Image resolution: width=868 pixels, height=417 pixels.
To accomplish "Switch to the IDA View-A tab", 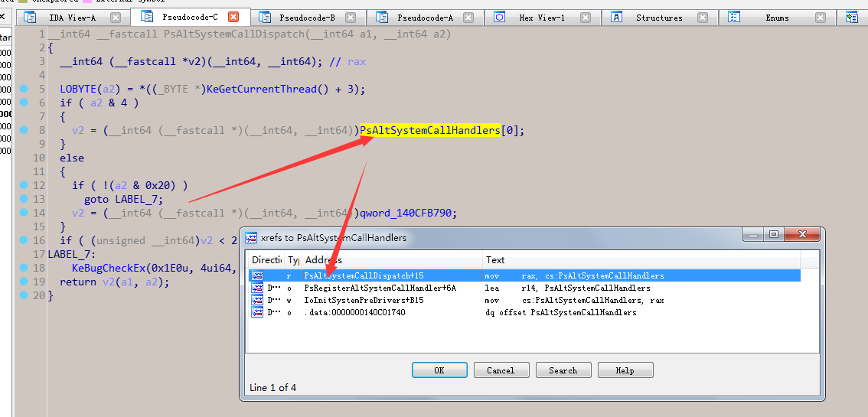I will [x=72, y=18].
